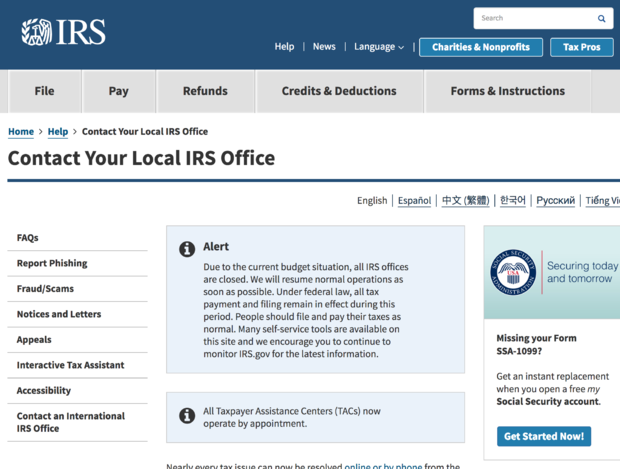
Task: Select Interactive Tax Assistant sidebar link
Action: [x=70, y=365]
